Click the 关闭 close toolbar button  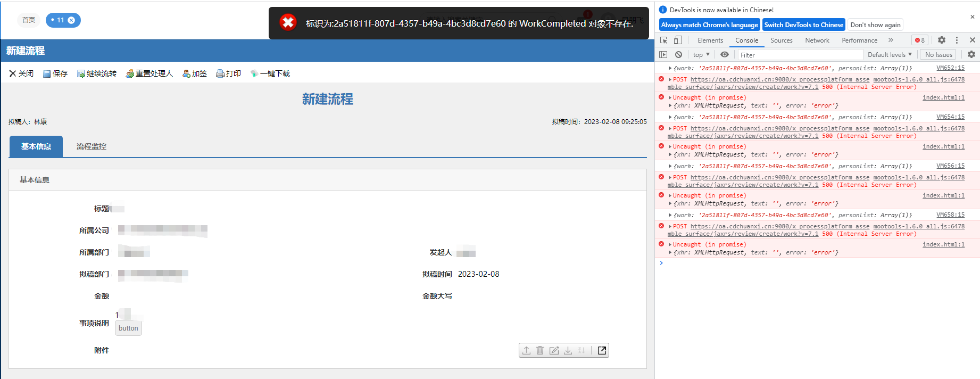pyautogui.click(x=21, y=73)
